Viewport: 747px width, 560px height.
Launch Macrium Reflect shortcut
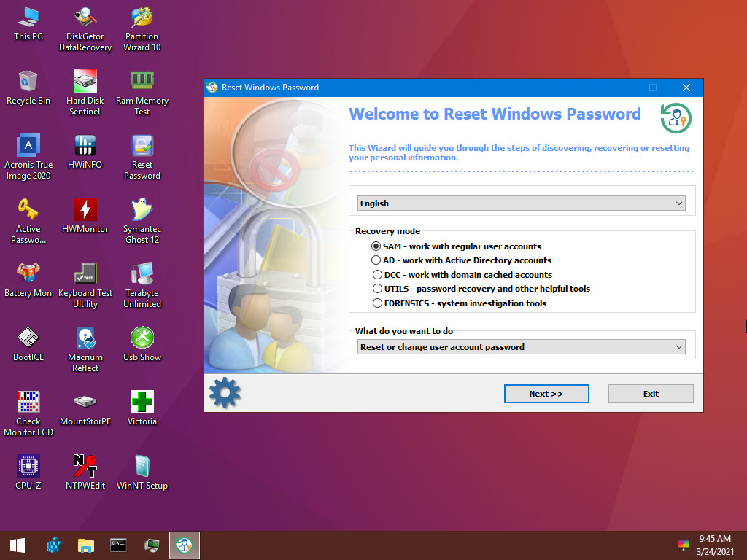[85, 349]
